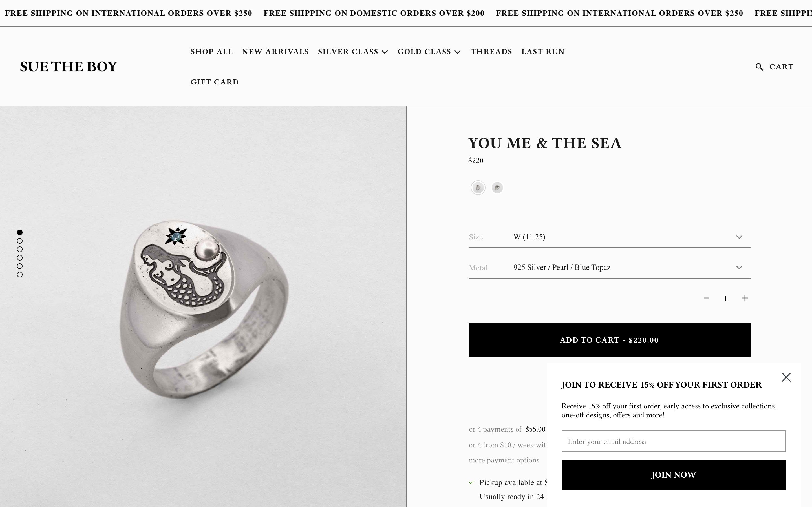Screen dimensions: 812x507
Task: Open the Size W (11.25) dropdown
Action: coord(609,237)
